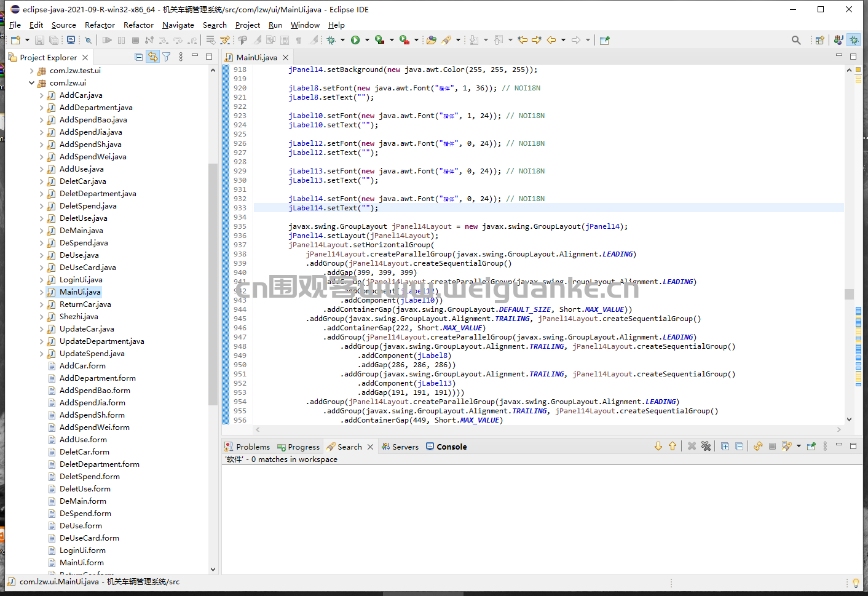Toggle Pin the Search view
Image resolution: width=868 pixels, height=596 pixels.
click(x=811, y=446)
